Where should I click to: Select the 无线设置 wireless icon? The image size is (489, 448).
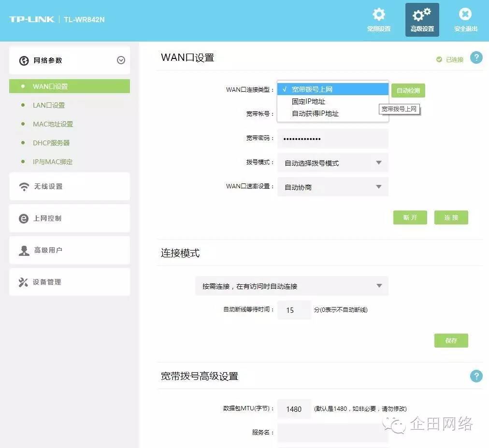23,186
